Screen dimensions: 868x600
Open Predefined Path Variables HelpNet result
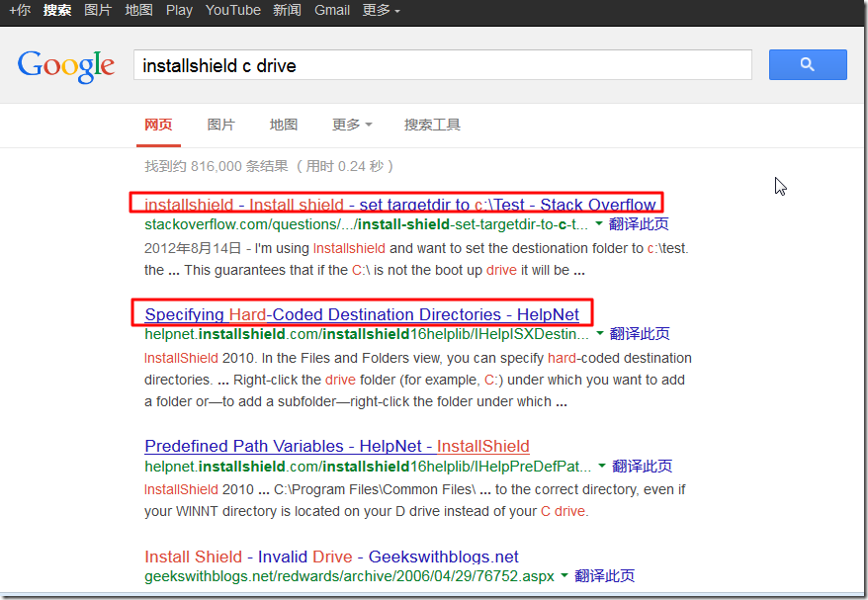[337, 446]
